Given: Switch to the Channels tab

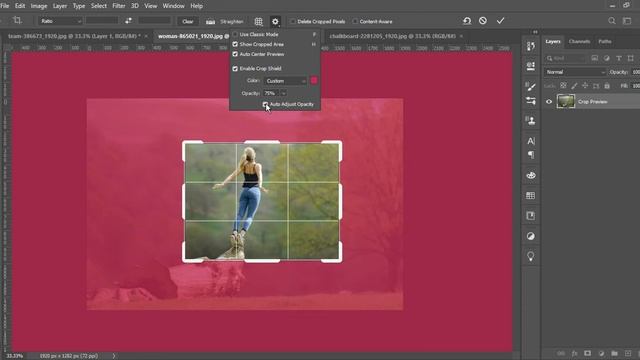Looking at the screenshot, I should (579, 41).
